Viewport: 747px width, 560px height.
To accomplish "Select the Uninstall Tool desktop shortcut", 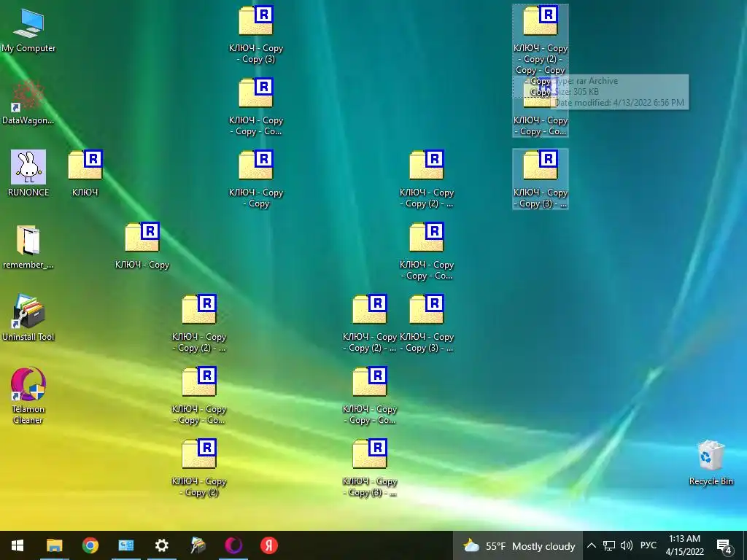I will (28, 318).
